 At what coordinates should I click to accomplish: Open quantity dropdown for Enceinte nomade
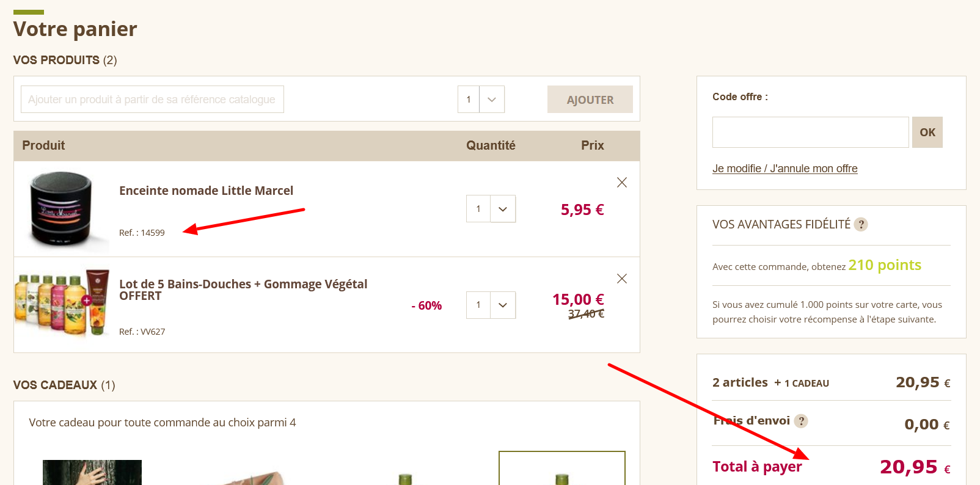[502, 208]
